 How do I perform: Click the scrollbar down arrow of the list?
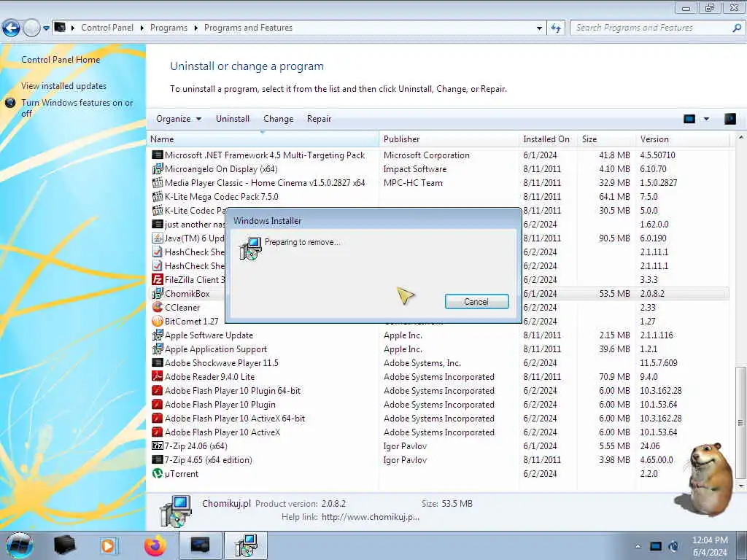click(x=740, y=486)
